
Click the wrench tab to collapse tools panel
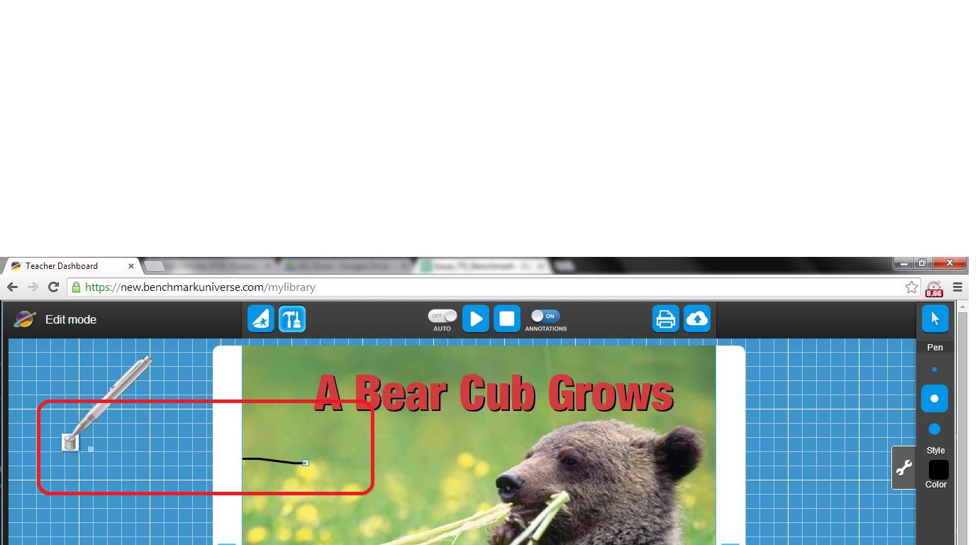point(904,468)
